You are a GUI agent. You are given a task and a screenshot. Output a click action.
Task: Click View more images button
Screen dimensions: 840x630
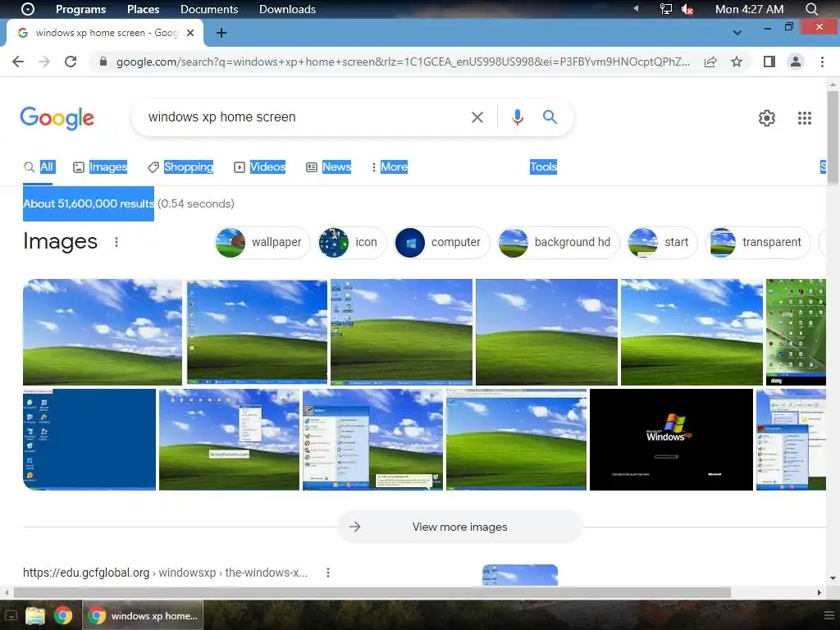coord(459,527)
